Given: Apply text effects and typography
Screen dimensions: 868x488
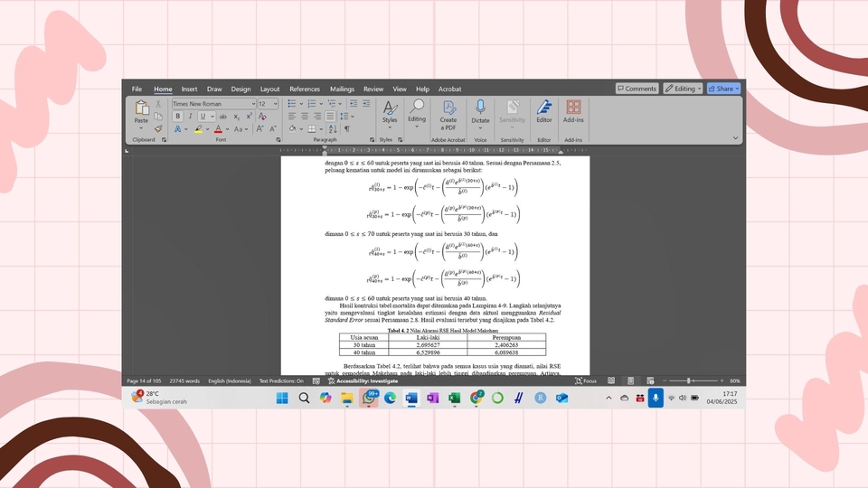Looking at the screenshot, I should [178, 129].
